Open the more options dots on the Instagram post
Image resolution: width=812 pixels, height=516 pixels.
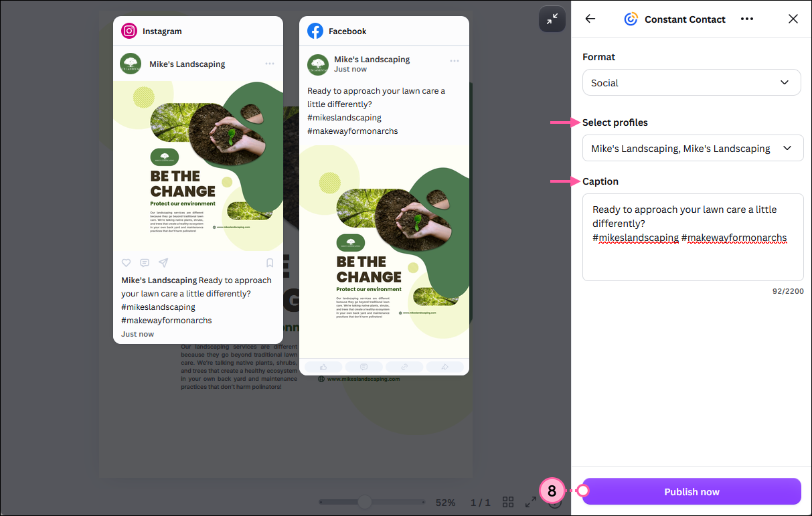(x=270, y=64)
